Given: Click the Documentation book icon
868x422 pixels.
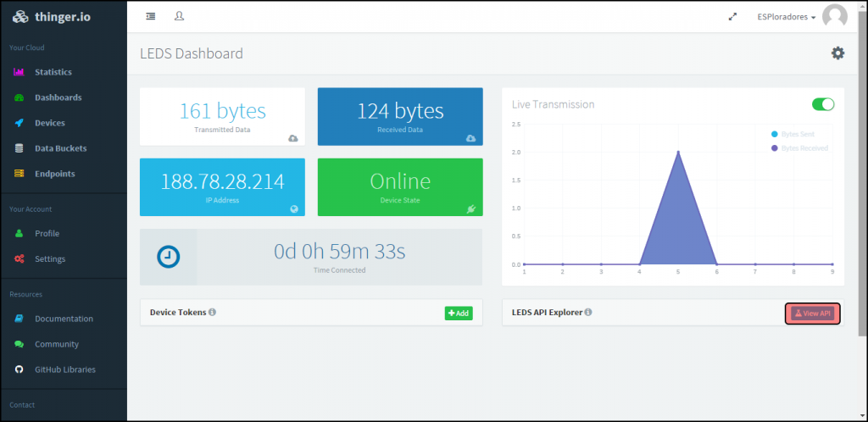Looking at the screenshot, I should coord(19,319).
